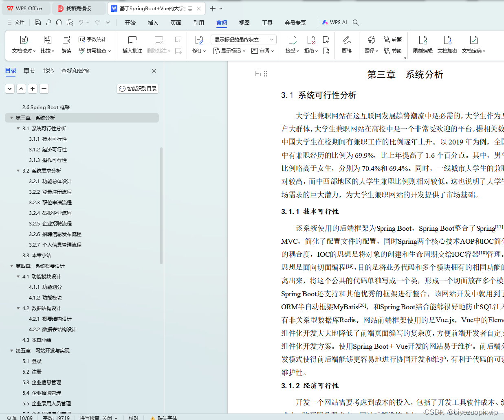Viewport: 504px width, 420px height.
Task: Click the undo arrow icon
Action: (81, 22)
